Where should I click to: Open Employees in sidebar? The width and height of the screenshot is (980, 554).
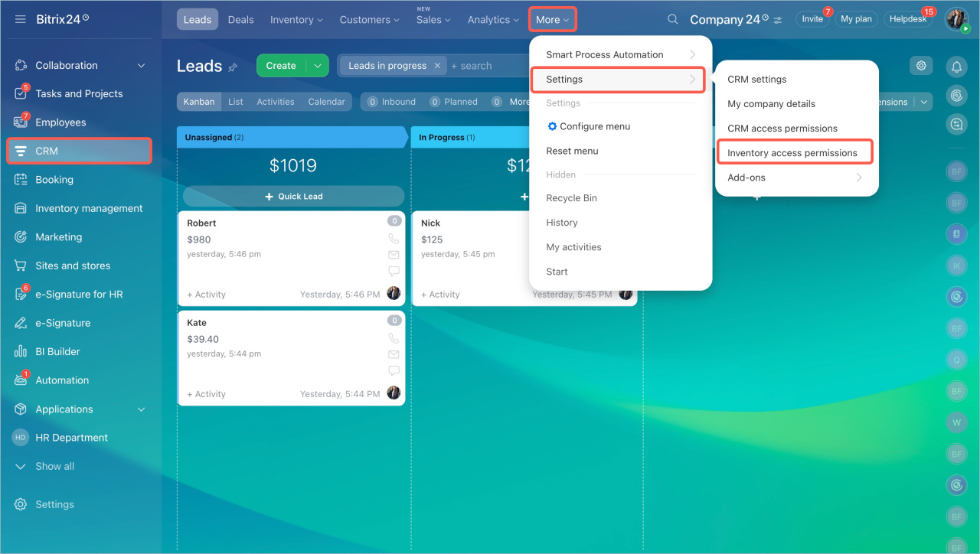coord(80,122)
